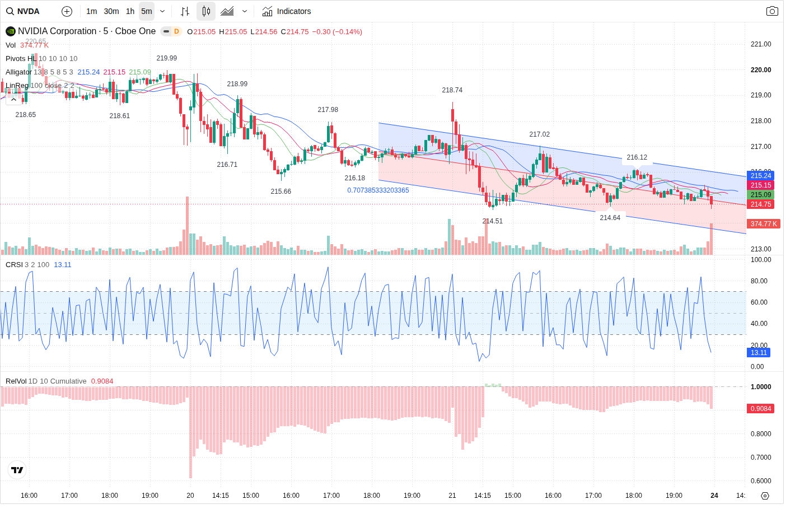Take a chart snapshot with camera icon
Image resolution: width=795 pixels, height=532 pixels.
click(x=772, y=11)
